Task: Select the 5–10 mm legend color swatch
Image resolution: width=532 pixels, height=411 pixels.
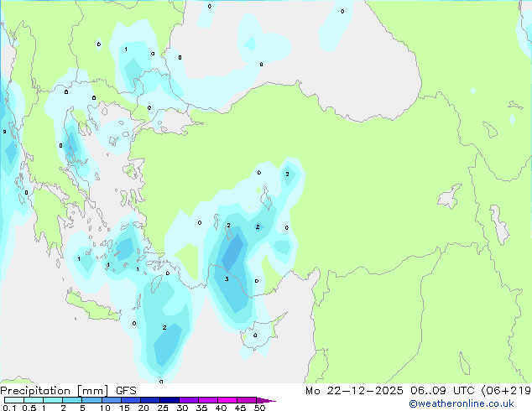Action: [91, 400]
